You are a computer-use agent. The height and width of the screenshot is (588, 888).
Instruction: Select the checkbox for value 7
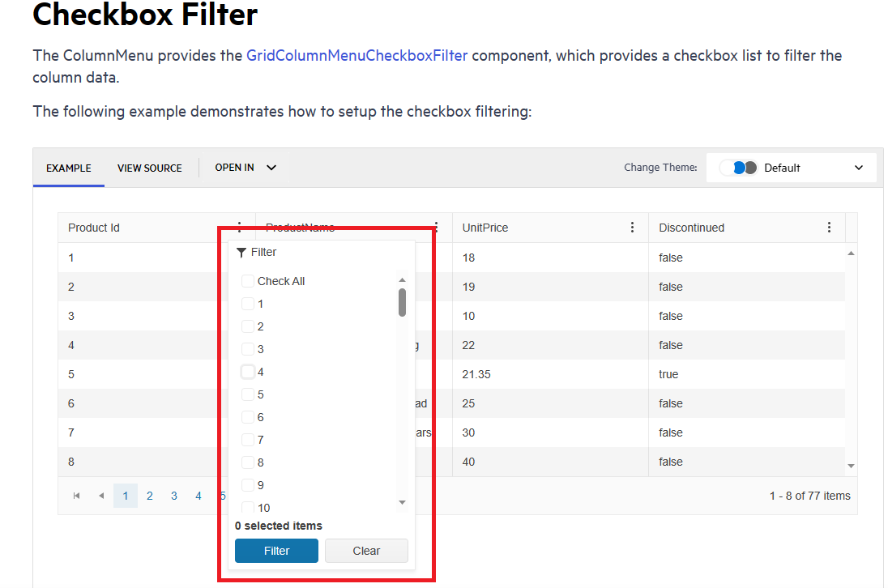(248, 440)
